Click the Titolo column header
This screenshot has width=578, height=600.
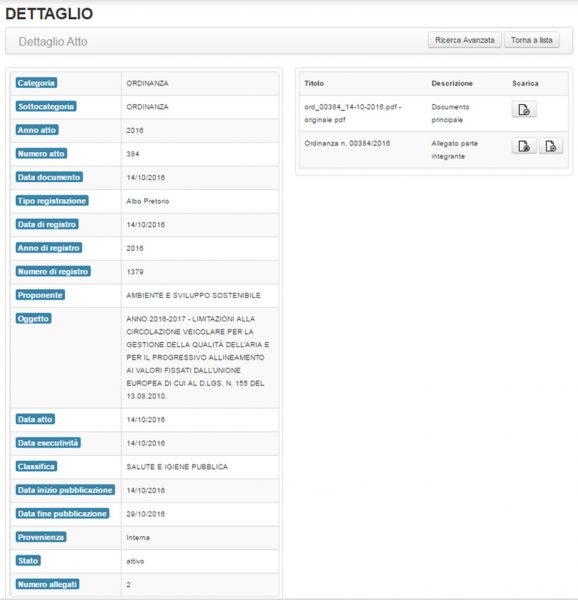(314, 83)
